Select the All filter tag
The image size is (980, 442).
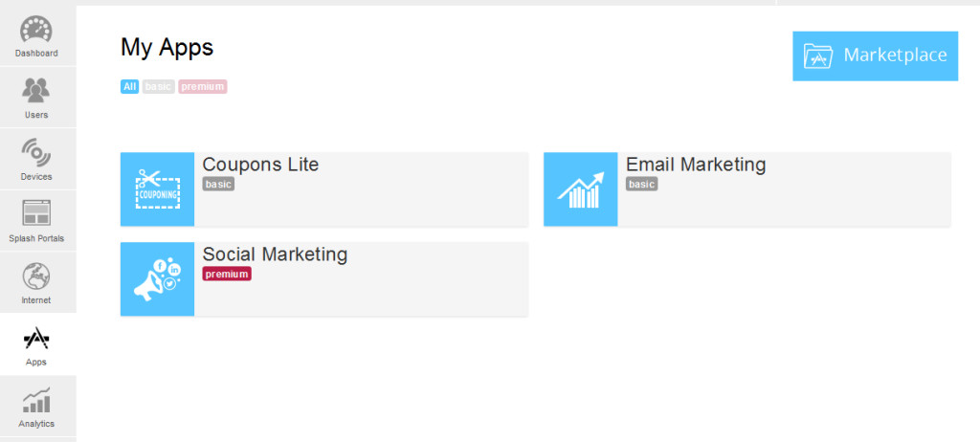point(129,86)
